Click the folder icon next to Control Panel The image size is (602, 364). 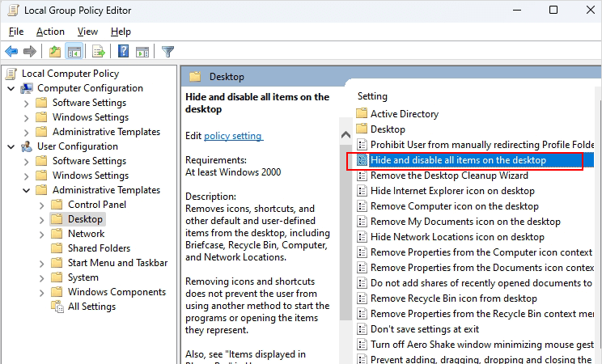[57, 205]
